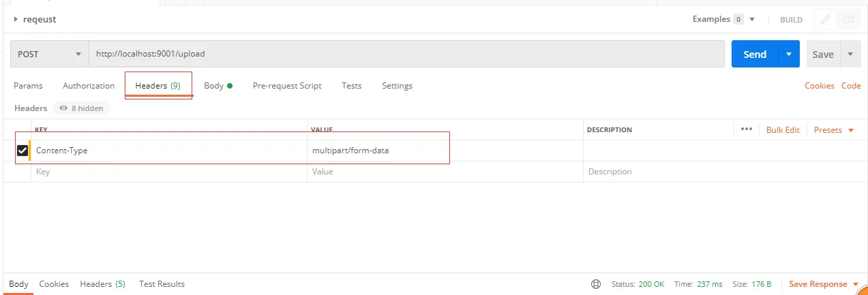
Task: Expand the Presets dropdown
Action: [833, 129]
